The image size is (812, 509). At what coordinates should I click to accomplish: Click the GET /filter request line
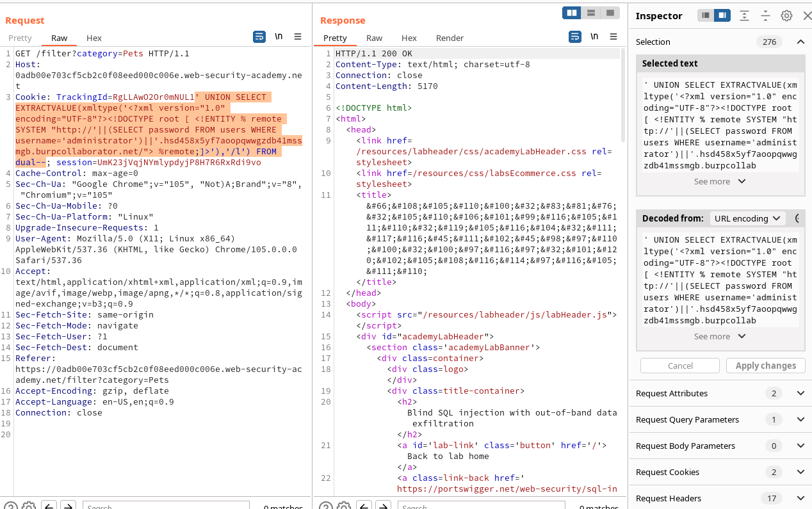[102, 54]
